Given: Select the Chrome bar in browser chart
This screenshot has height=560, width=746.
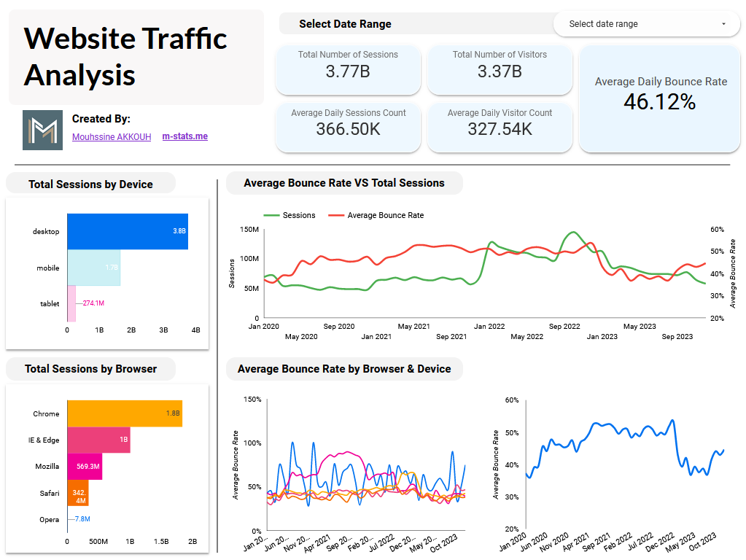Looking at the screenshot, I should pyautogui.click(x=124, y=413).
